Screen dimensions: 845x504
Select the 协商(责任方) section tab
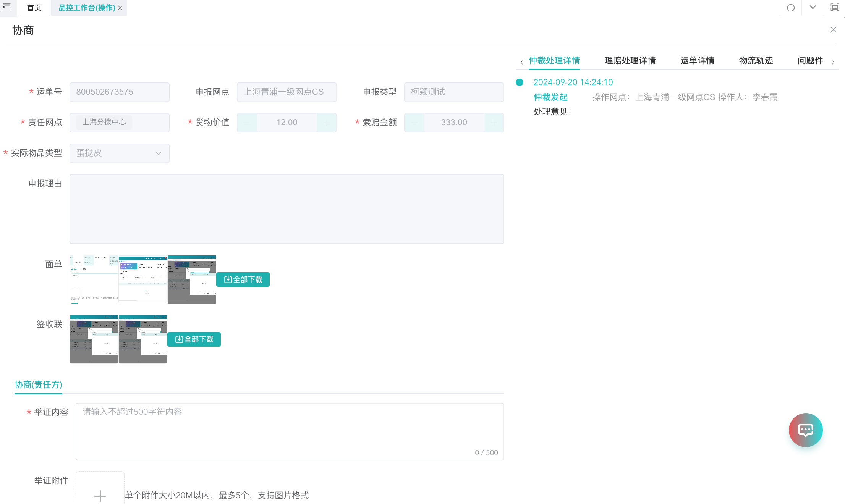[38, 385]
